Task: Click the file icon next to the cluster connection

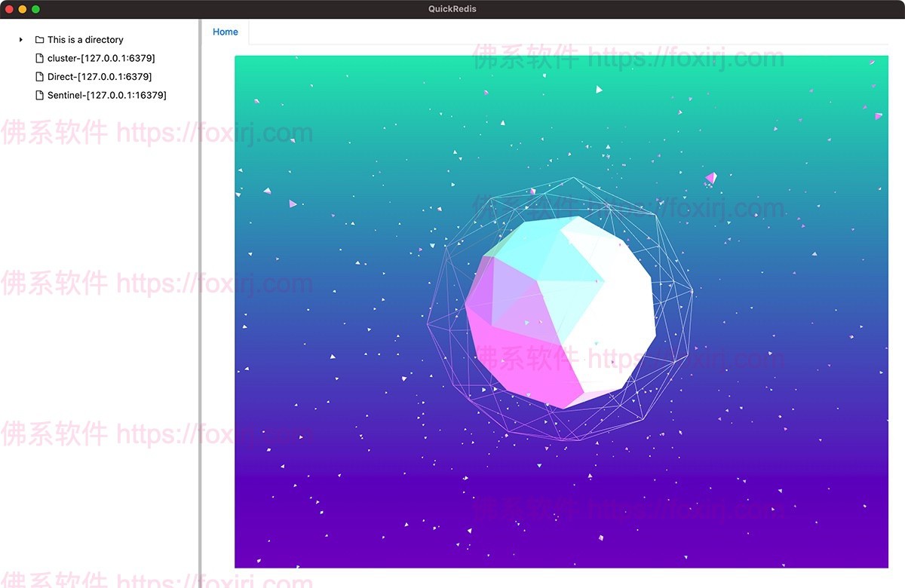Action: [39, 58]
